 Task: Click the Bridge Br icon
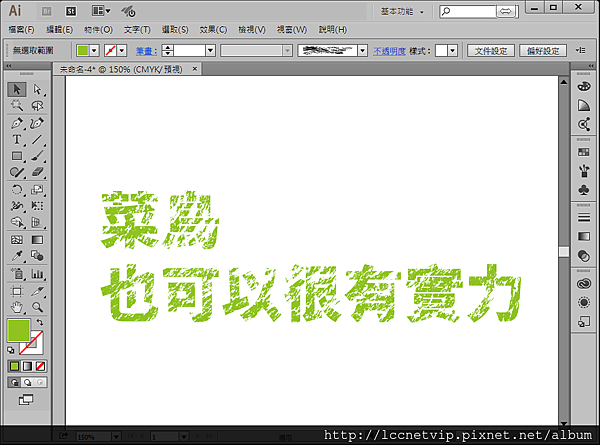[47, 11]
